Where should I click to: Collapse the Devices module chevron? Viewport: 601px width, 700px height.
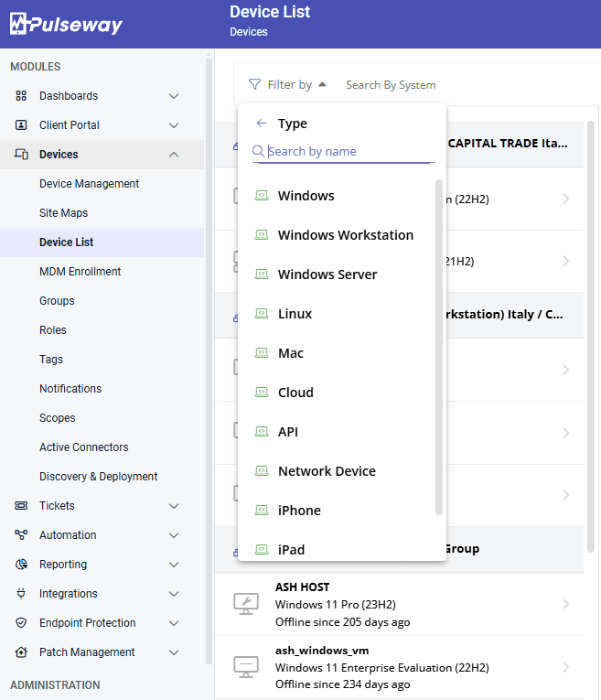pyautogui.click(x=174, y=155)
